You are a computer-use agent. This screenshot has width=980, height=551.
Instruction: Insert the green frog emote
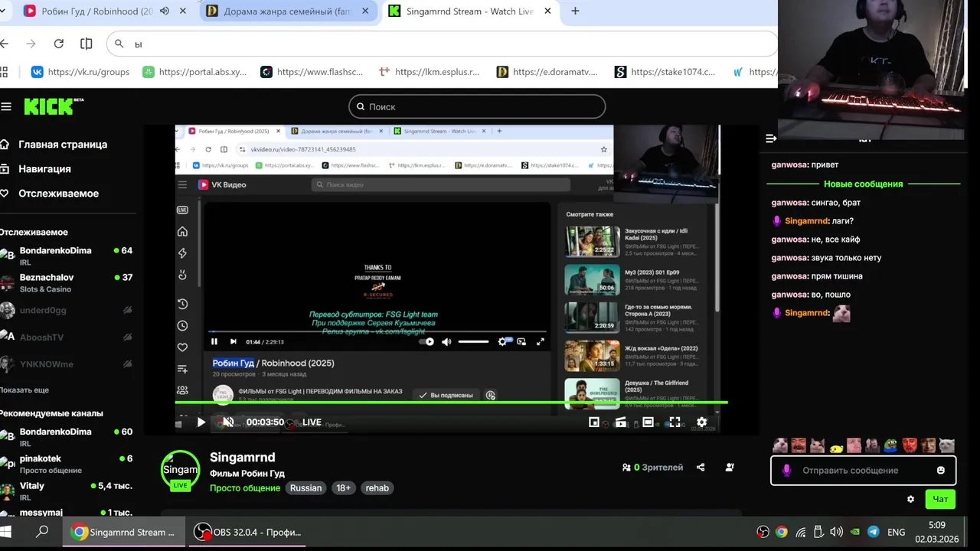click(x=890, y=445)
